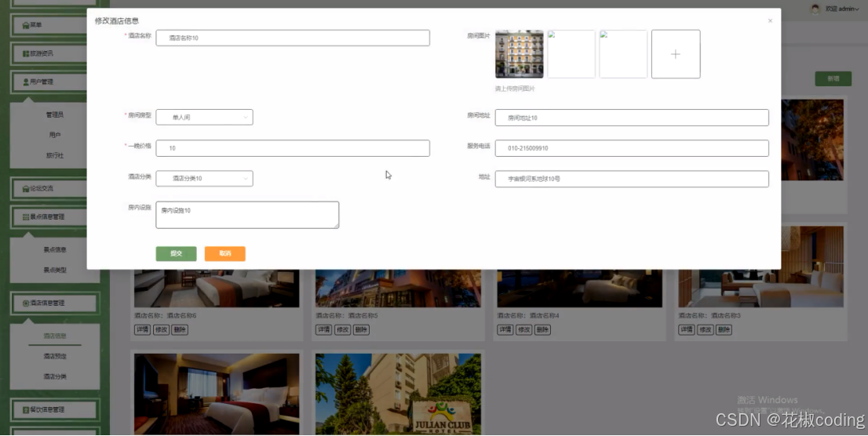Expand the 餐饮信息管理 sidebar section
Viewport: 868px width, 436px height.
click(x=54, y=410)
